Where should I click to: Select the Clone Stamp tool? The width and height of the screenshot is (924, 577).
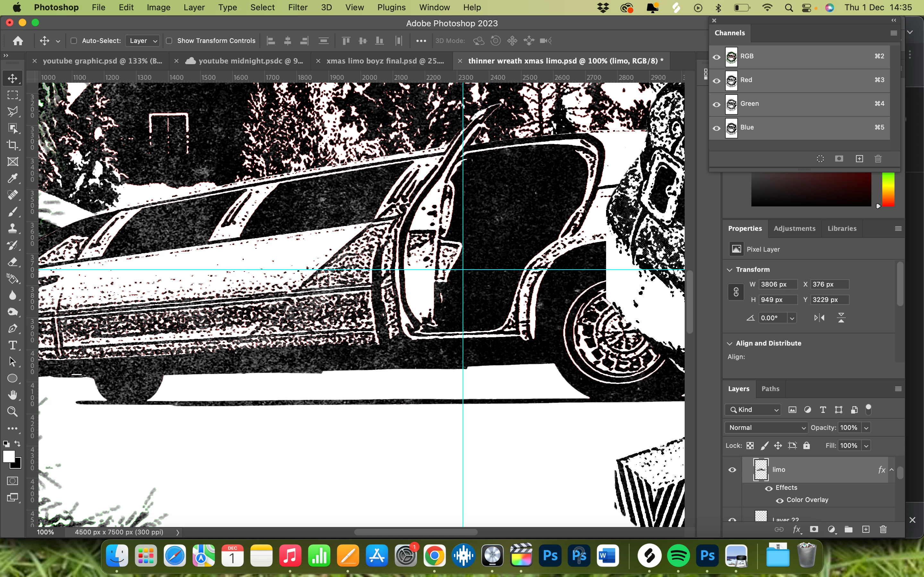(13, 228)
